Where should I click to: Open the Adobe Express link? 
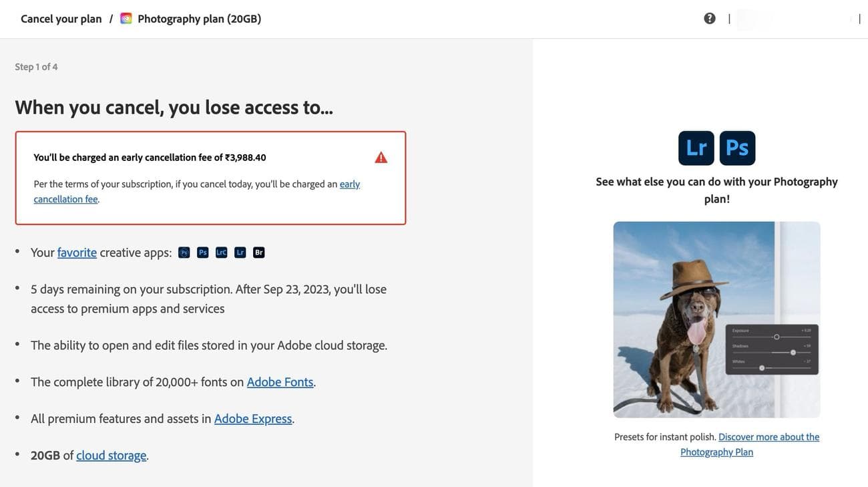pos(253,419)
